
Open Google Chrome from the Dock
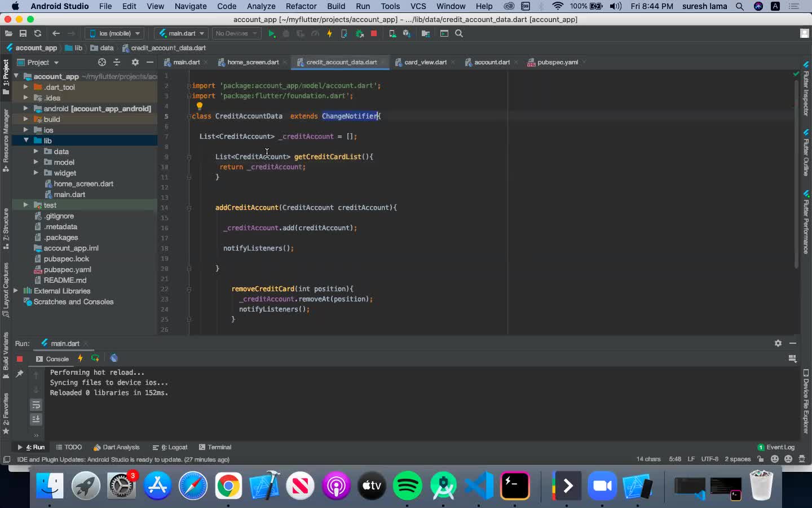coord(228,485)
